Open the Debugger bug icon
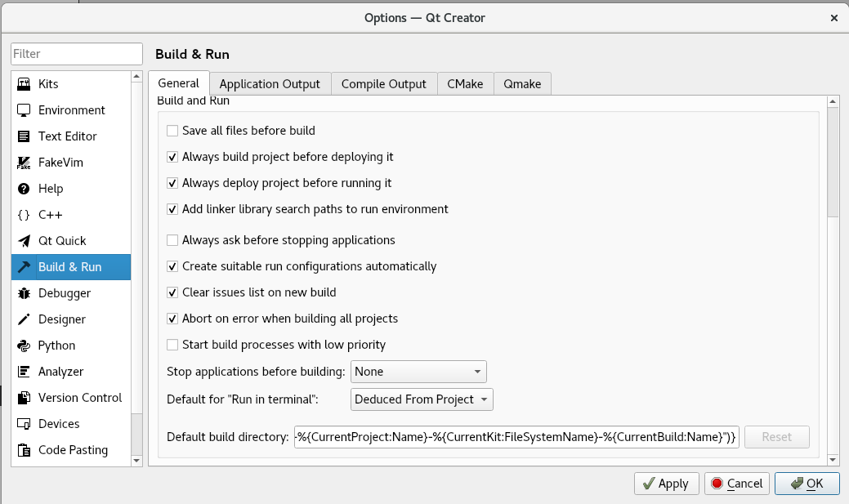The image size is (849, 504). point(24,293)
